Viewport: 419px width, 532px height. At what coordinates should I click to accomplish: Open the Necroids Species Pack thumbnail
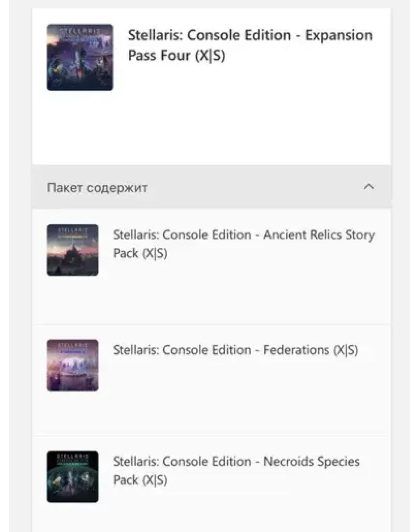[x=72, y=477]
